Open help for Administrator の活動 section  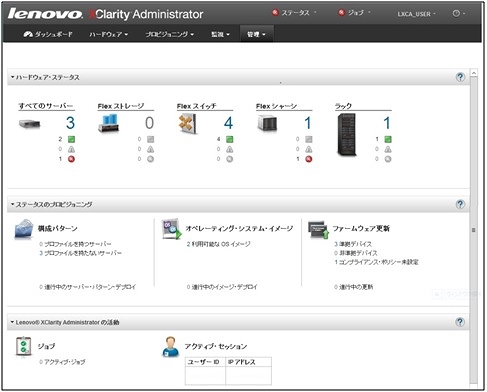[x=460, y=322]
